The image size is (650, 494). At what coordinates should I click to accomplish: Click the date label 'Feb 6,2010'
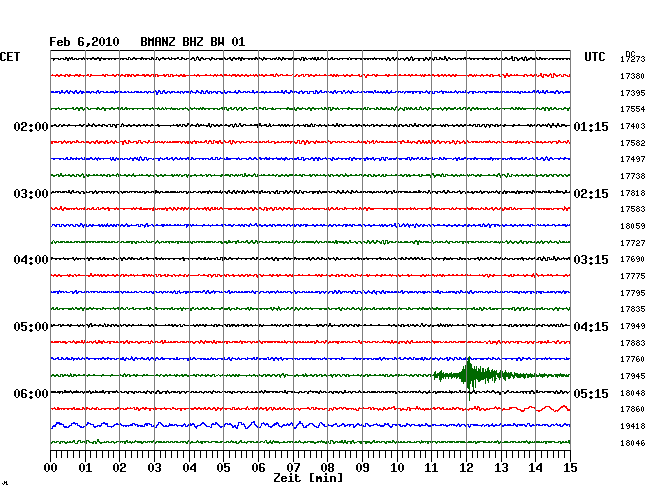[84, 42]
